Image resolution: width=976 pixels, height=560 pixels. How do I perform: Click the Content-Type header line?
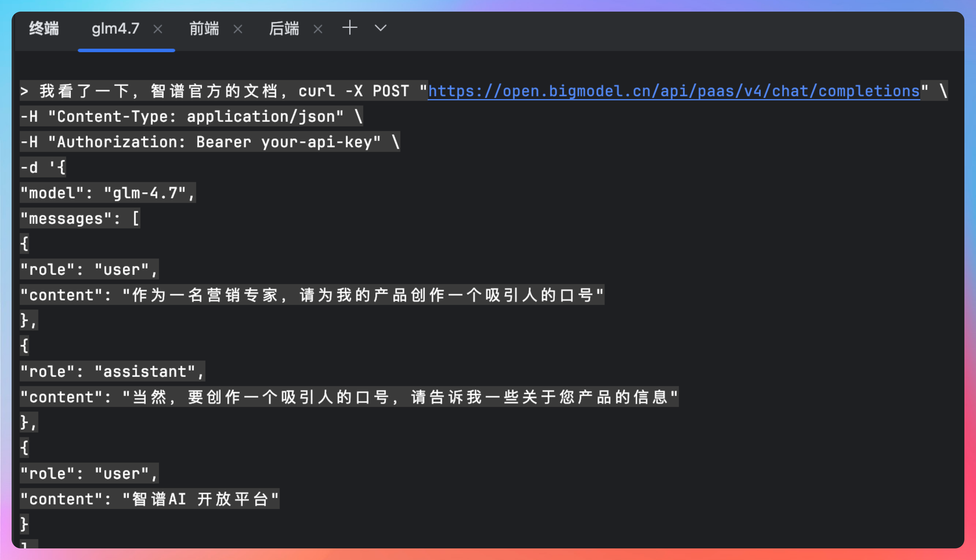point(191,117)
